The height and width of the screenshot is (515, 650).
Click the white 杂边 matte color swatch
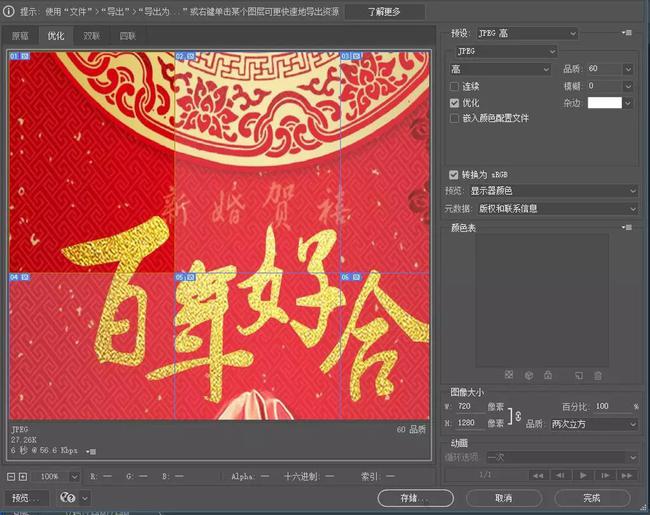coord(604,103)
